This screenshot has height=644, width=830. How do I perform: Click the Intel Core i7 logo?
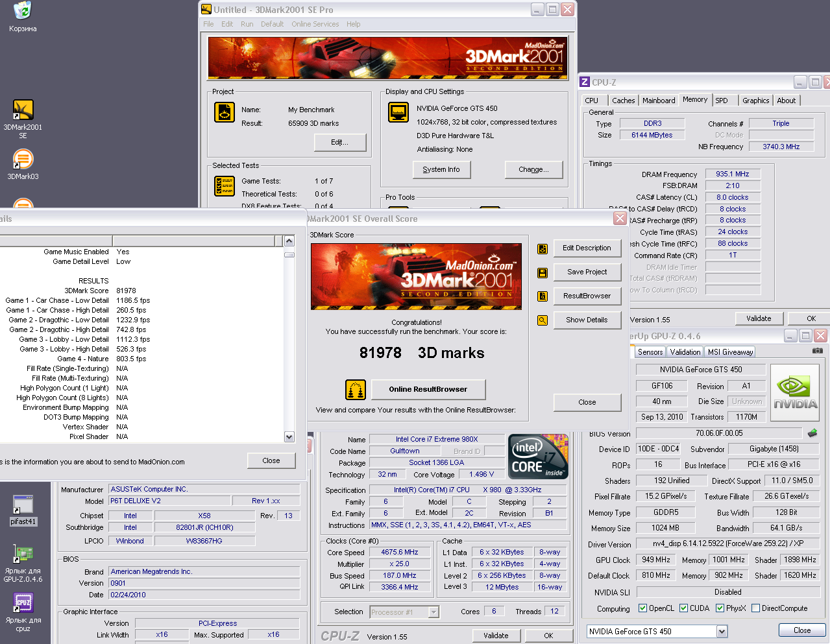pyautogui.click(x=539, y=457)
